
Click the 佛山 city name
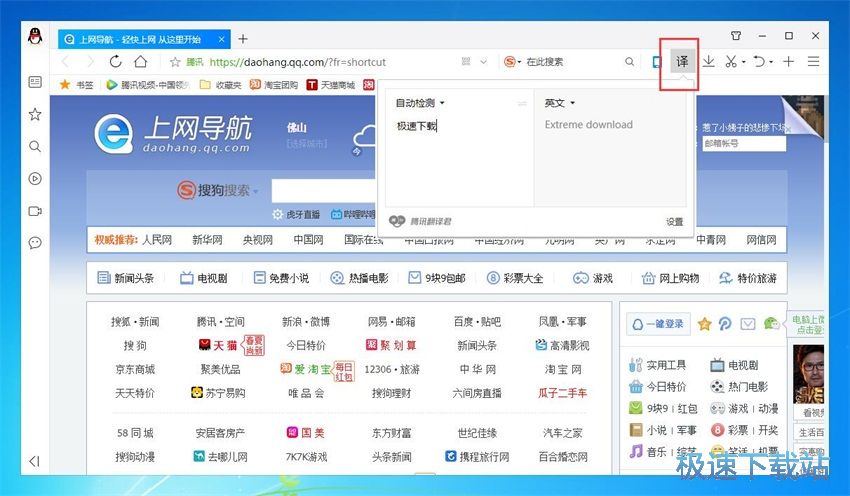297,128
